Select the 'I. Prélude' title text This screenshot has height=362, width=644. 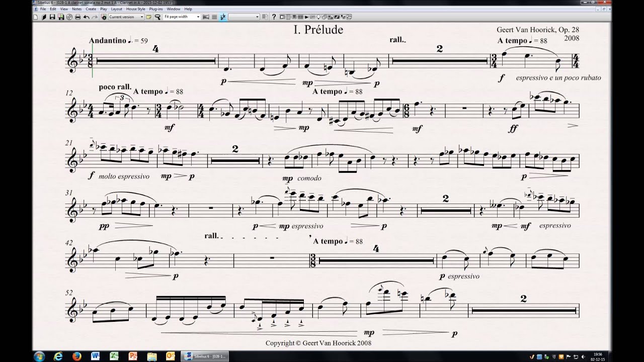318,30
